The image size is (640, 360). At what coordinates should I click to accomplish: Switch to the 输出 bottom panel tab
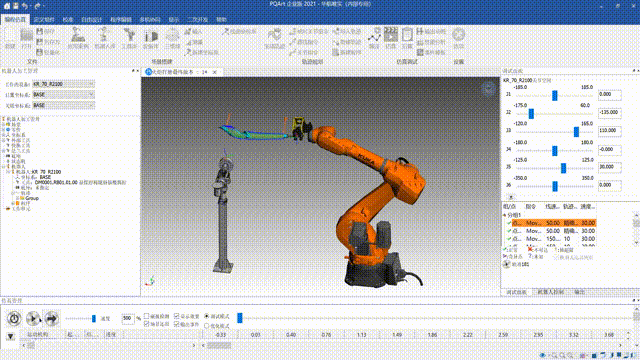tap(579, 292)
